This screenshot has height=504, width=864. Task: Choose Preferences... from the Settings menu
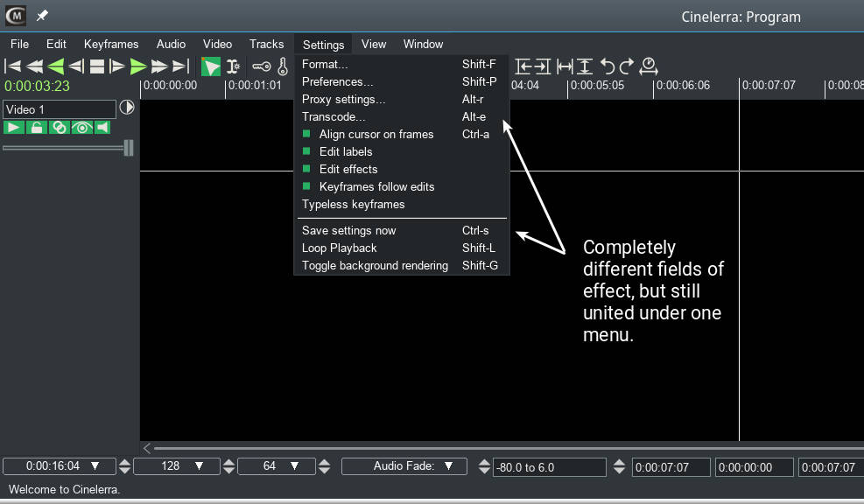pyautogui.click(x=337, y=81)
